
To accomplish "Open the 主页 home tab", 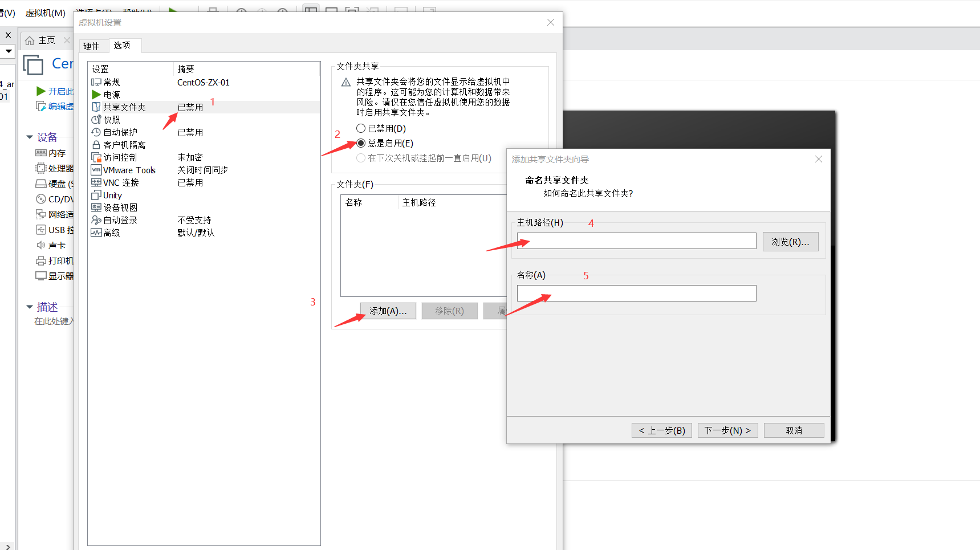I will click(x=47, y=40).
